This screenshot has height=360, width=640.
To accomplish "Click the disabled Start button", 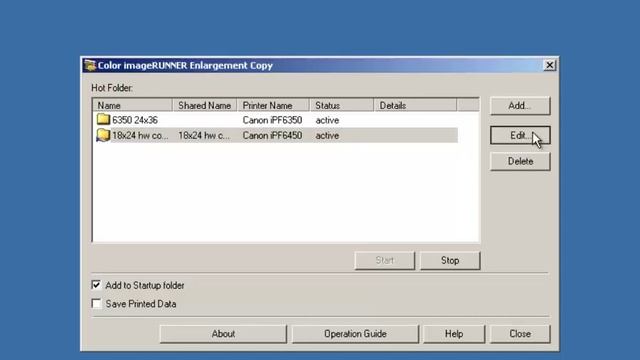I will (x=384, y=260).
